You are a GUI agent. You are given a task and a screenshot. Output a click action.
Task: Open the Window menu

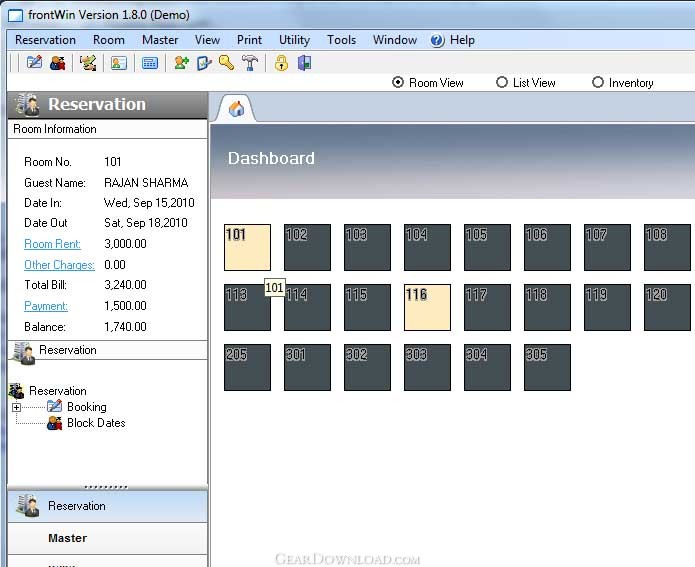tap(394, 40)
